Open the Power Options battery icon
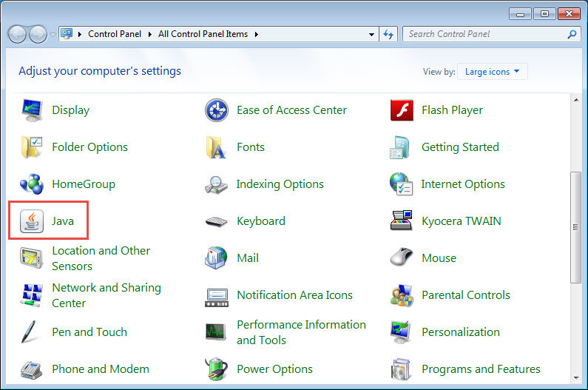This screenshot has height=390, width=588. click(216, 369)
